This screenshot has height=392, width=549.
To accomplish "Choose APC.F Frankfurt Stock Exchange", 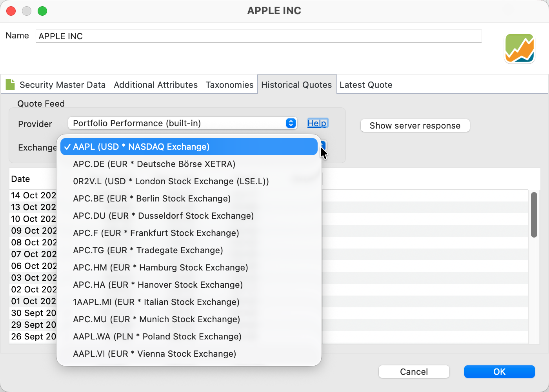I will pos(156,233).
